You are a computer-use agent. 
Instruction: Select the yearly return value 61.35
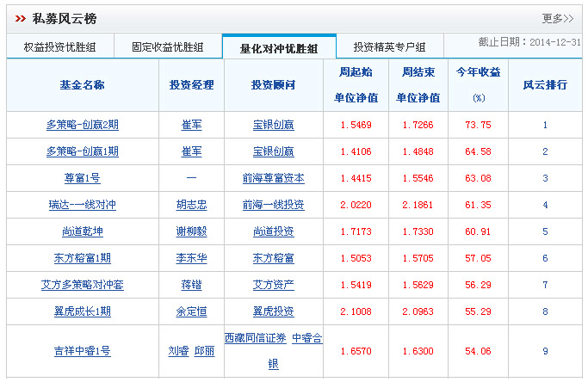coord(478,205)
